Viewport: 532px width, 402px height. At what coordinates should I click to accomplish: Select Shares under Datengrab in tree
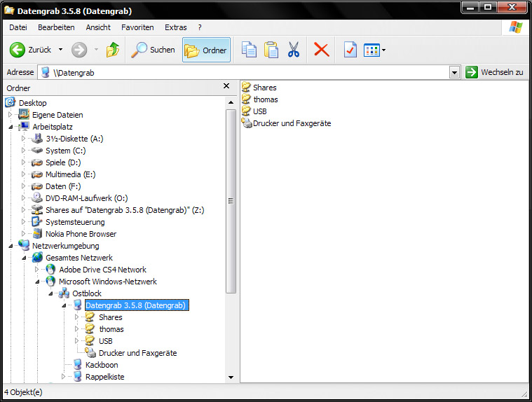pos(111,317)
